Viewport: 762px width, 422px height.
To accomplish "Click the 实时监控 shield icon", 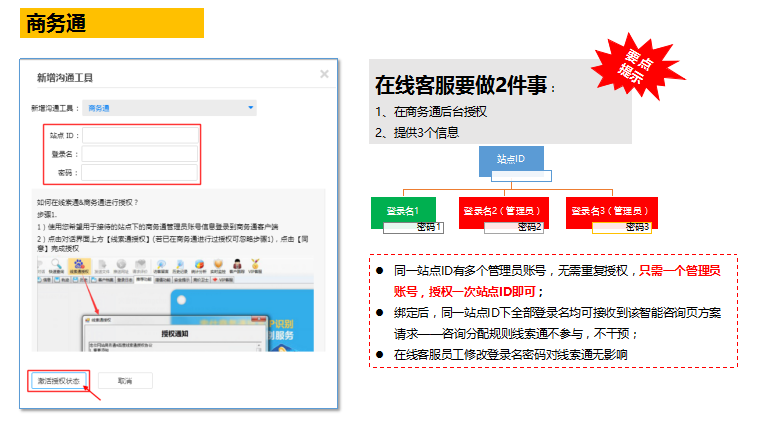I will click(218, 266).
